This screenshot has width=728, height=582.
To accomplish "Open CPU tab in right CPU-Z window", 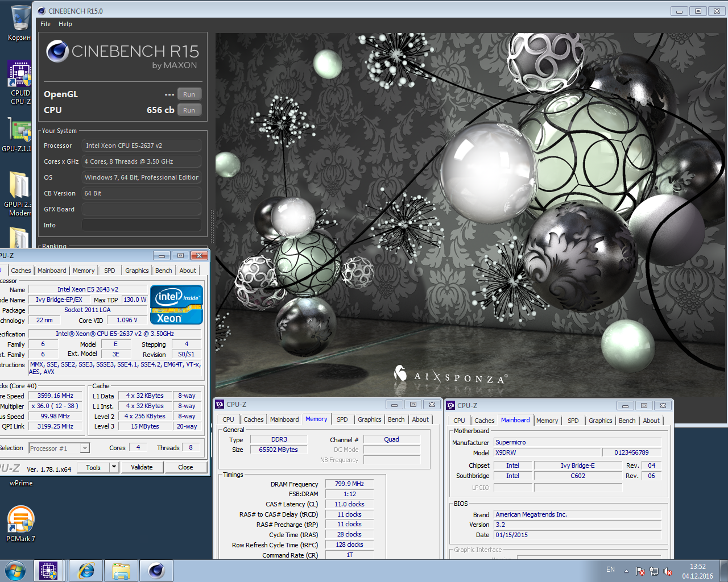I will click(460, 421).
